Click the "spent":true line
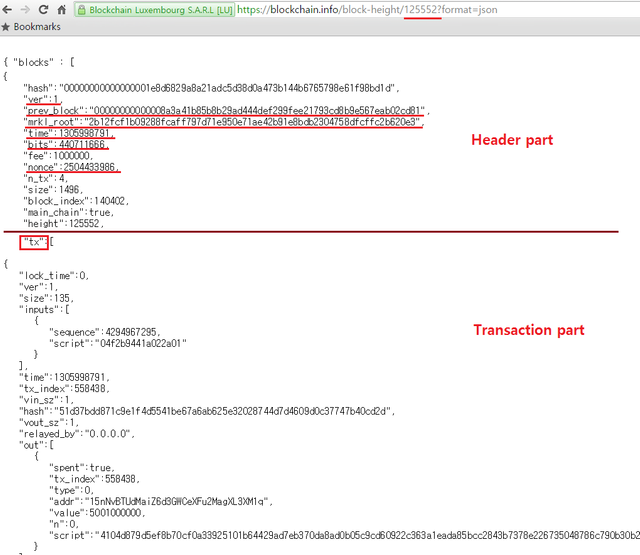This screenshot has width=640, height=555. point(82,468)
